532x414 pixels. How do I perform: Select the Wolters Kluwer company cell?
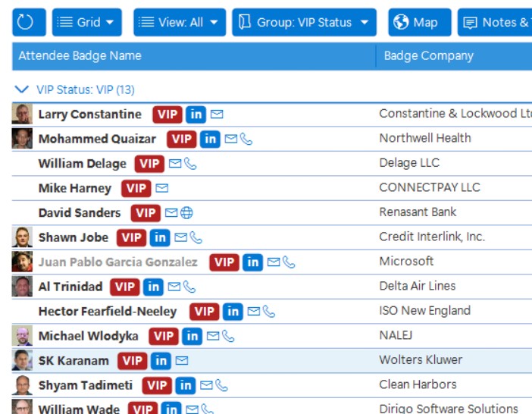coord(421,360)
